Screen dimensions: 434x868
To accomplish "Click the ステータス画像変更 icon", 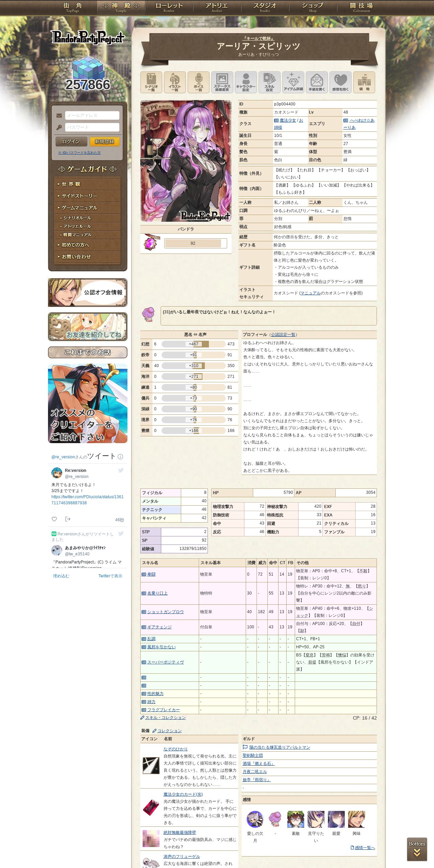I will pyautogui.click(x=222, y=82).
